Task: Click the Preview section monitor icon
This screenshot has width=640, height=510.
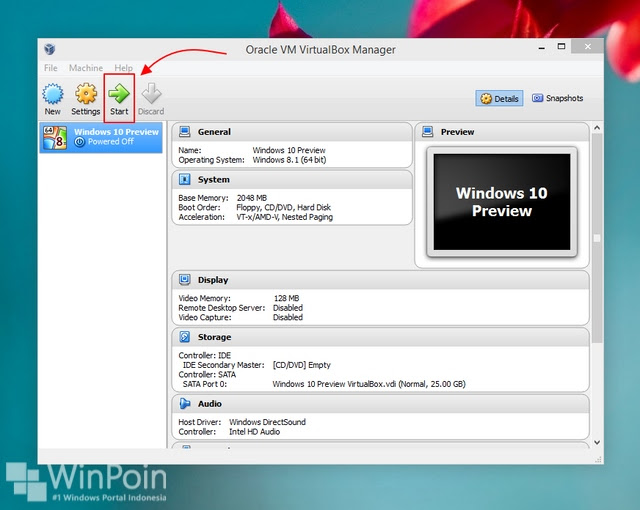Action: point(427,131)
